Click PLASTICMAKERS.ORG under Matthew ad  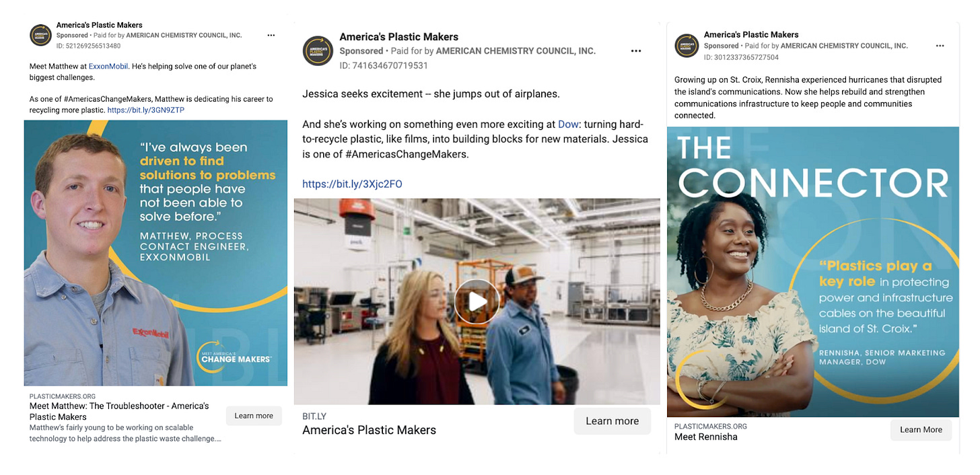pyautogui.click(x=63, y=396)
